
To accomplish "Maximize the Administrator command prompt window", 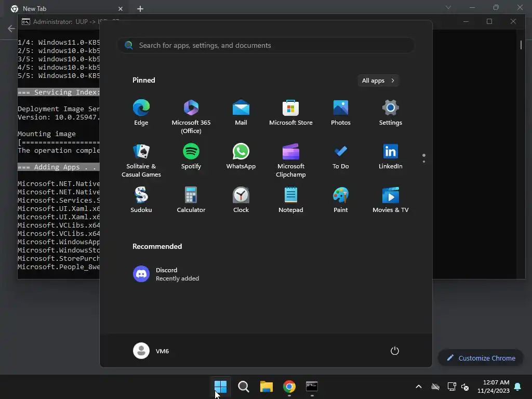I will pyautogui.click(x=489, y=21).
